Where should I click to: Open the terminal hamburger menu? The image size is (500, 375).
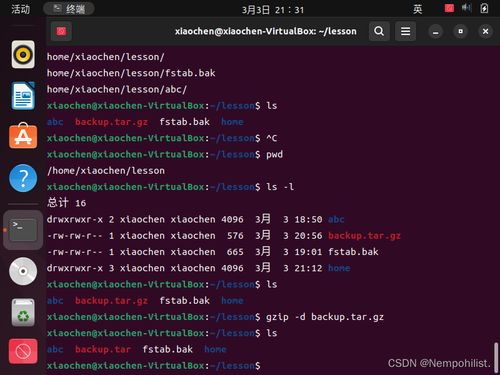405,31
